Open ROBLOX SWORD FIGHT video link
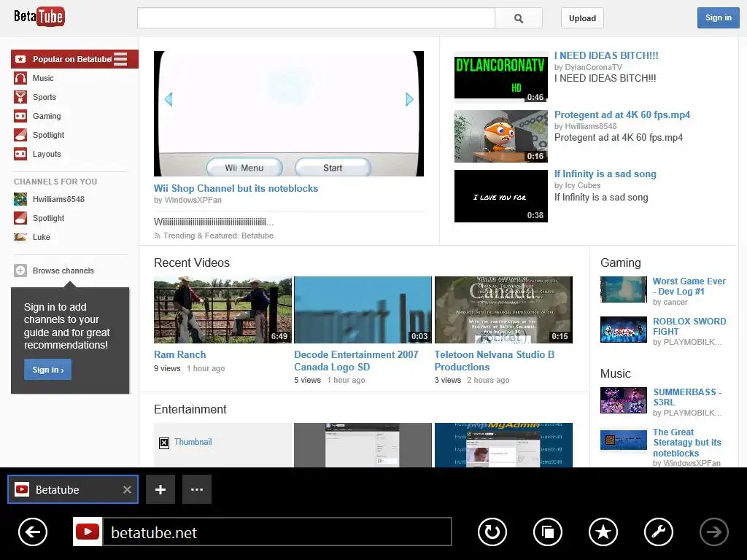 689,326
